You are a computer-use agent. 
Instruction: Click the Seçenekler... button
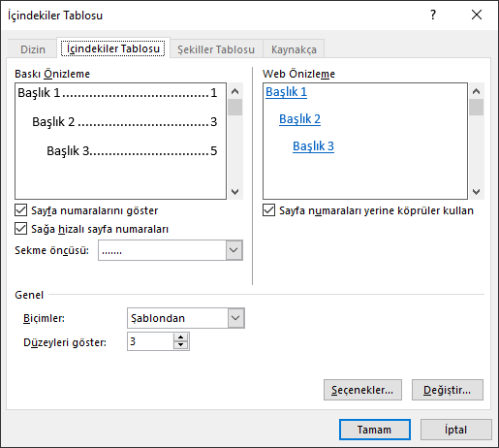[362, 390]
